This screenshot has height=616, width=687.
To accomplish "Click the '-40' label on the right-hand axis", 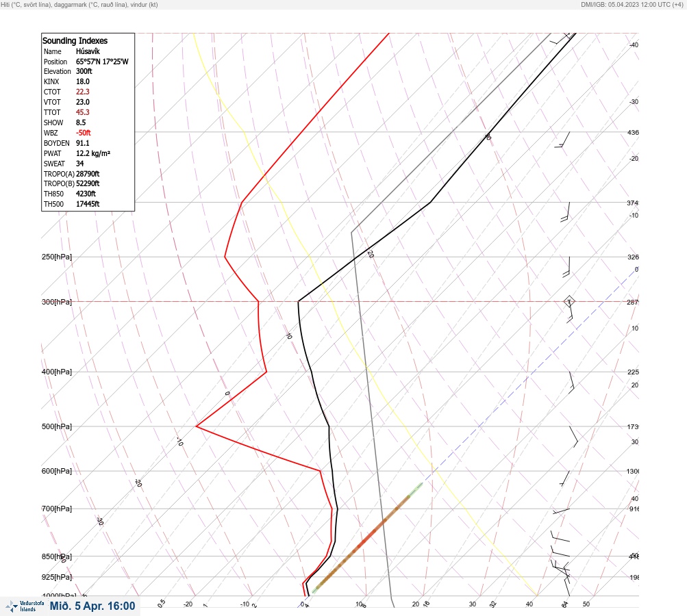I will pyautogui.click(x=634, y=44).
